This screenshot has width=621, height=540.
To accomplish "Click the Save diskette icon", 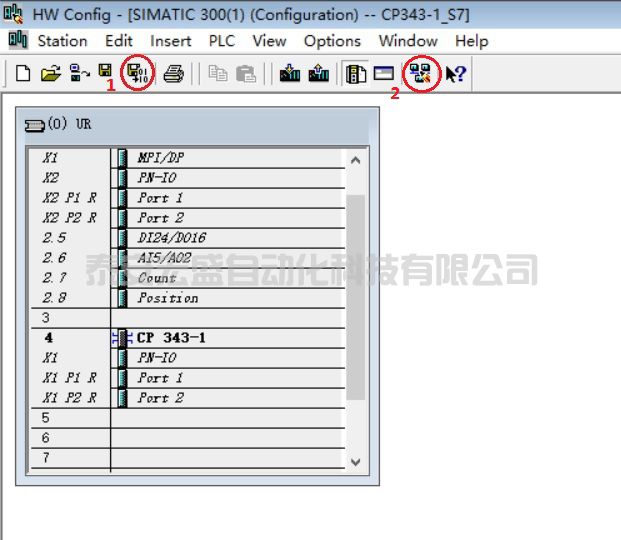I will point(105,73).
